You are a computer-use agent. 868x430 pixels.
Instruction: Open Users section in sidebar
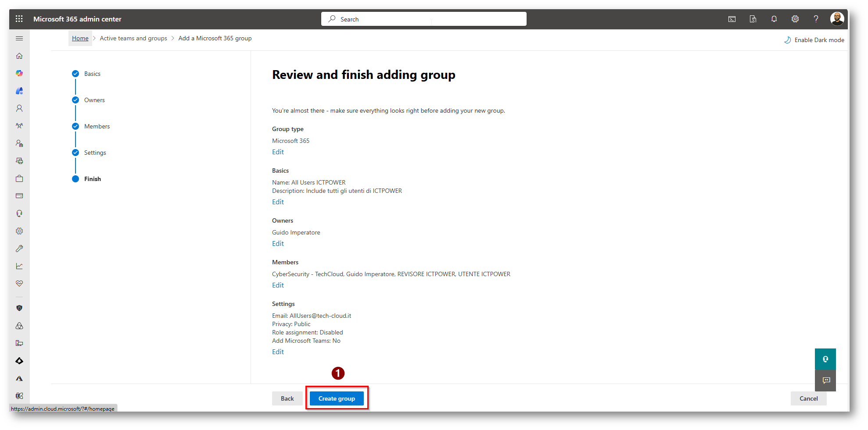(19, 108)
